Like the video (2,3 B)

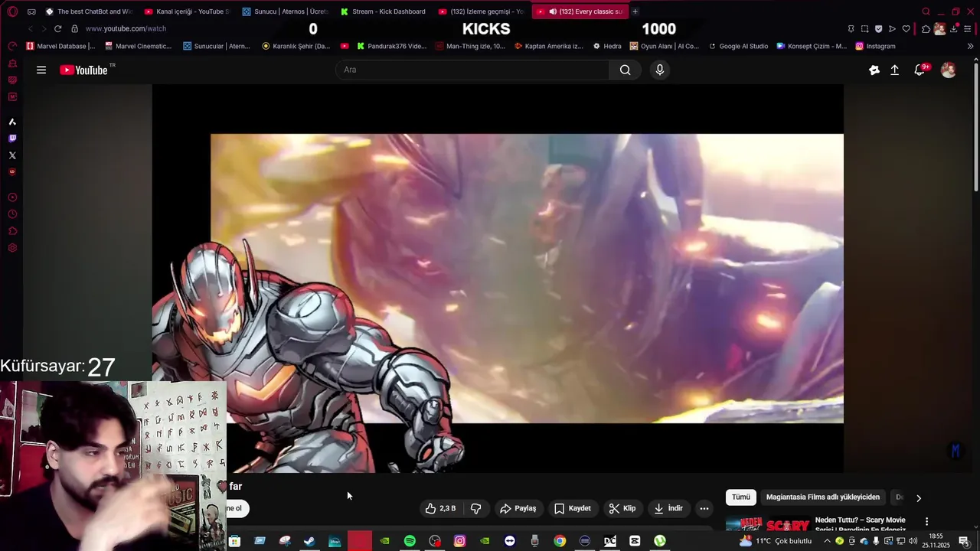441,508
